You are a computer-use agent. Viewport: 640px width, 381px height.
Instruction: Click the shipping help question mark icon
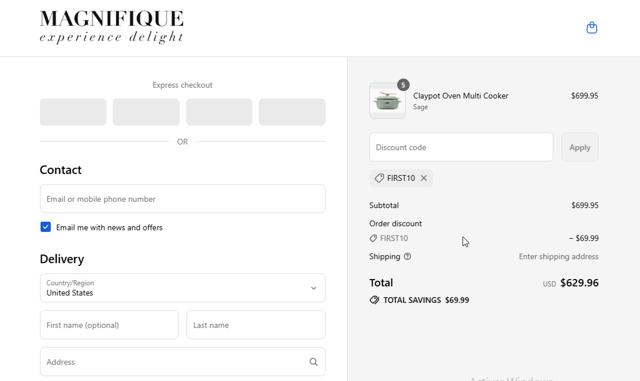[x=407, y=256]
